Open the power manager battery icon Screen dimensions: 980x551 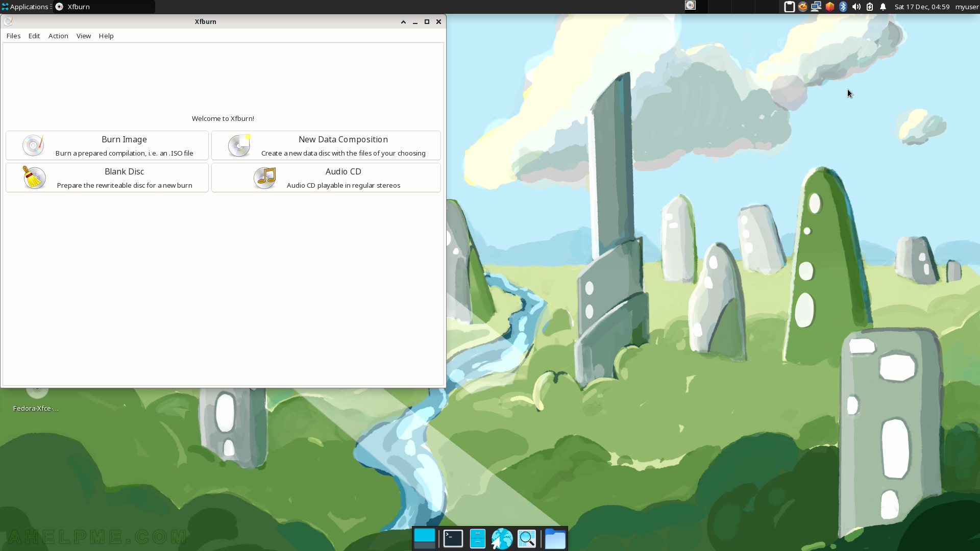tap(870, 7)
